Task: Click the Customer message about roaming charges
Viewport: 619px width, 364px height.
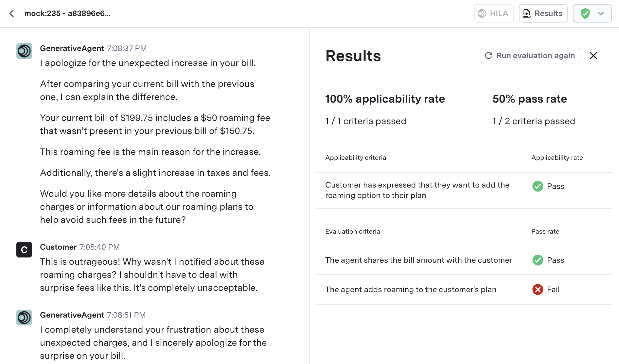Action: pyautogui.click(x=152, y=274)
